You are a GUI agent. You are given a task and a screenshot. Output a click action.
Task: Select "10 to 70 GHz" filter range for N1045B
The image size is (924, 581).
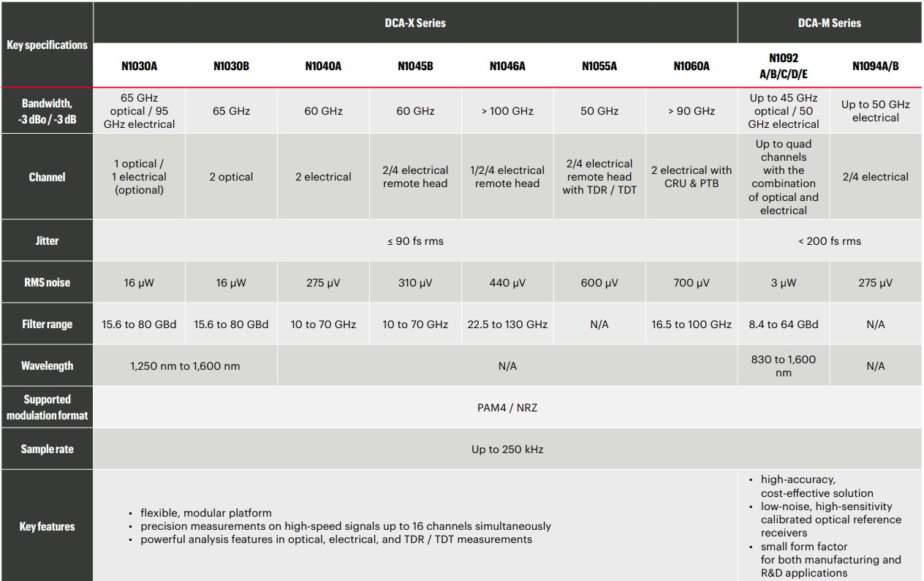pos(415,324)
